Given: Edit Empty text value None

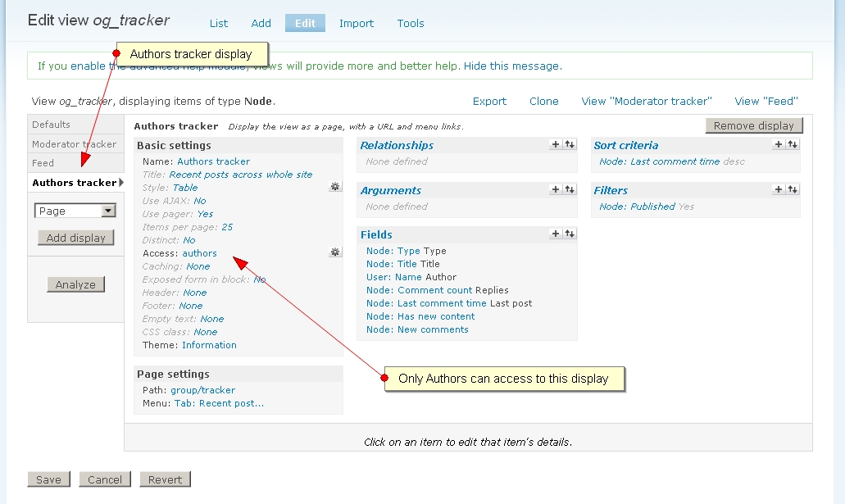Looking at the screenshot, I should (x=211, y=319).
